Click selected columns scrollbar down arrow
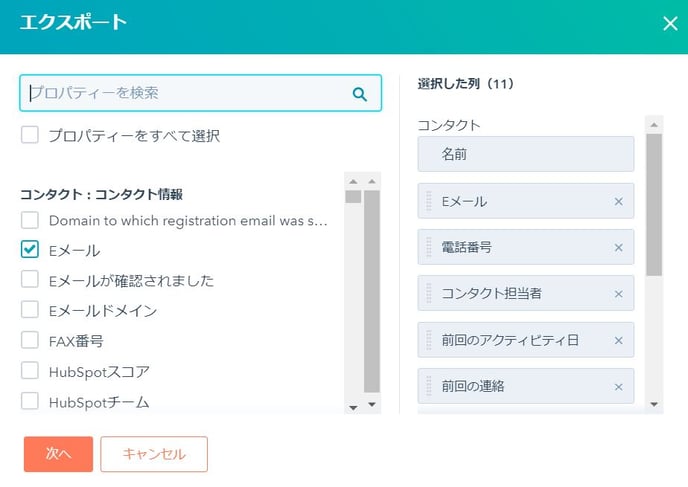The width and height of the screenshot is (688, 487). pyautogui.click(x=654, y=404)
